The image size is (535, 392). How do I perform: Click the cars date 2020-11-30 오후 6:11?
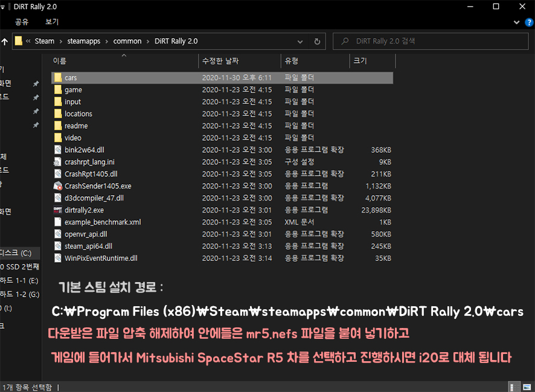[x=237, y=78]
